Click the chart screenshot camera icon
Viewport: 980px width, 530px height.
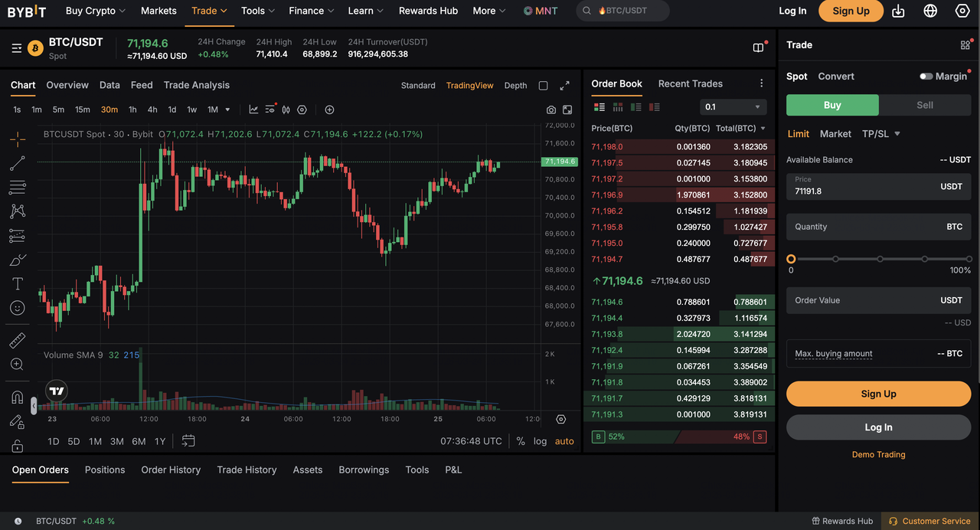click(550, 110)
